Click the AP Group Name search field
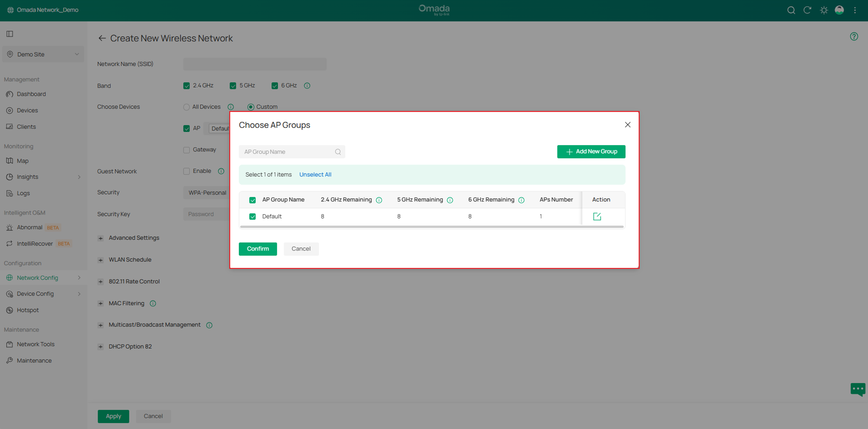The width and height of the screenshot is (868, 429). (x=292, y=152)
